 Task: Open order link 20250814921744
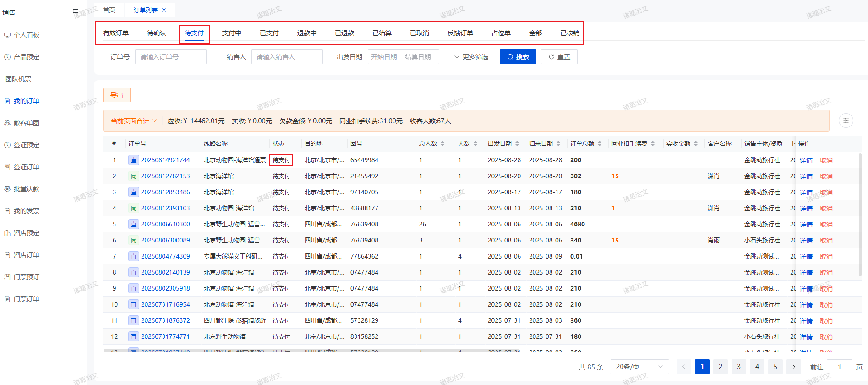tap(165, 160)
